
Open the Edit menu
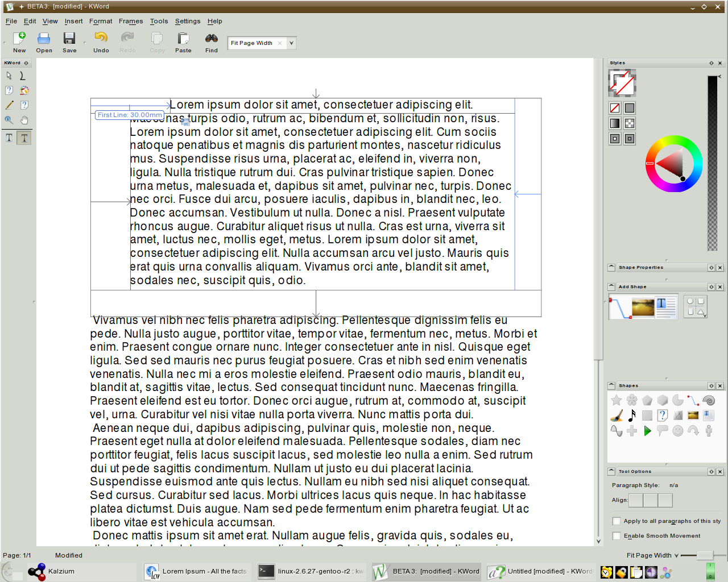(x=30, y=21)
